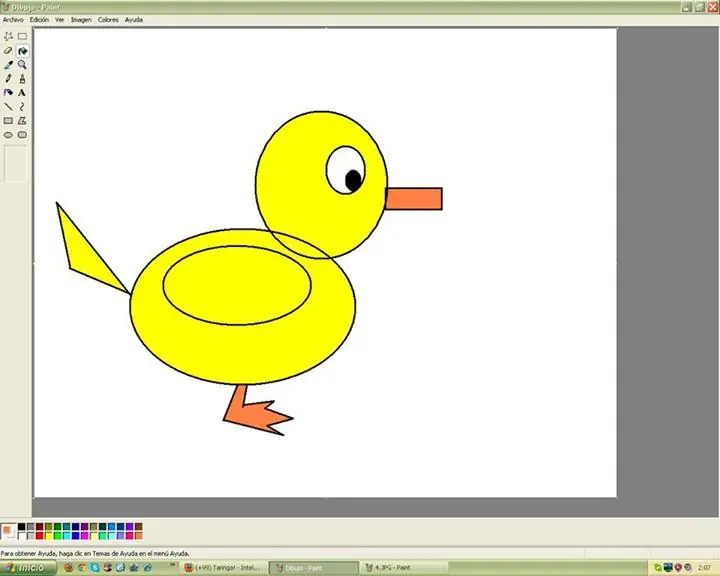Select the Line tool
The height and width of the screenshot is (576, 720).
coord(8,107)
